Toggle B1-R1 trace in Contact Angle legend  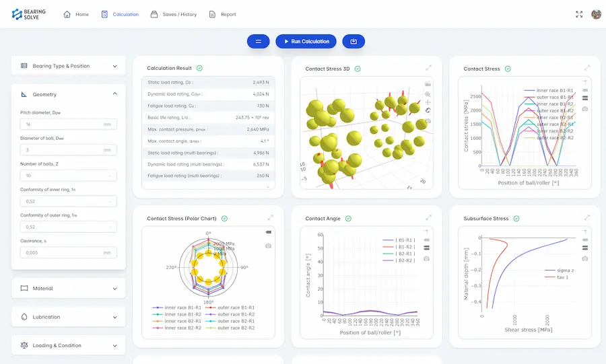coord(399,240)
